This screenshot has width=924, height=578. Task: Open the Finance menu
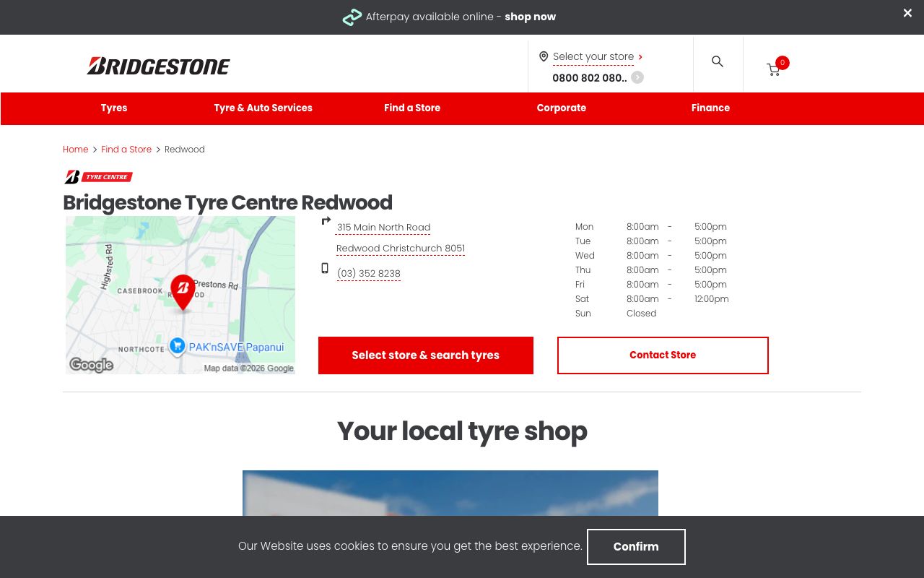(x=710, y=108)
